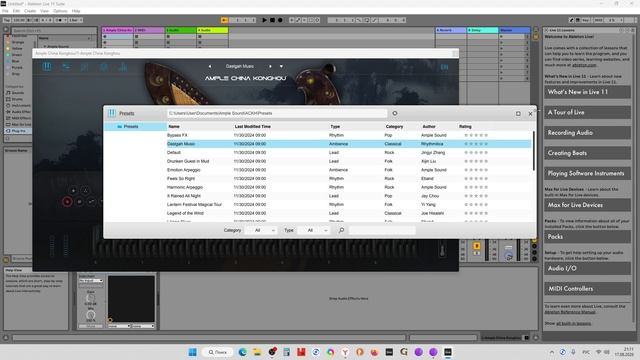Sort presets by Rating column header
Screen dimensions: 640x360
tap(465, 127)
